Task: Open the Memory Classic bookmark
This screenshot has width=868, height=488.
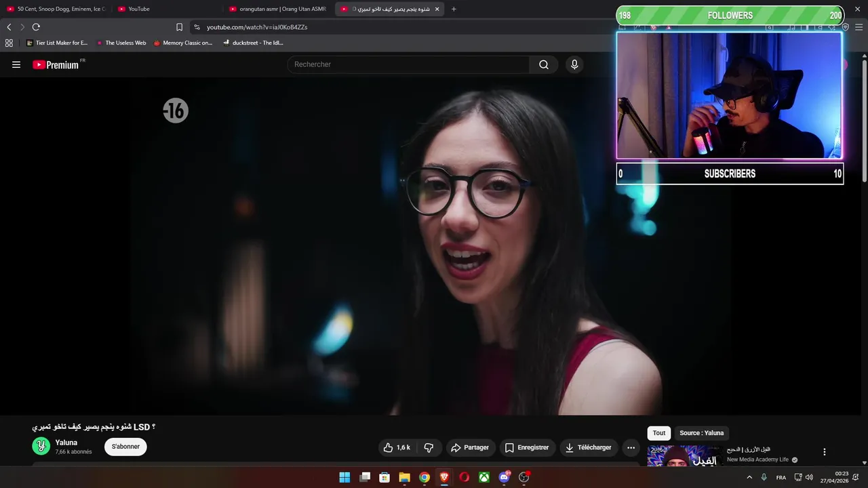Action: tap(182, 43)
